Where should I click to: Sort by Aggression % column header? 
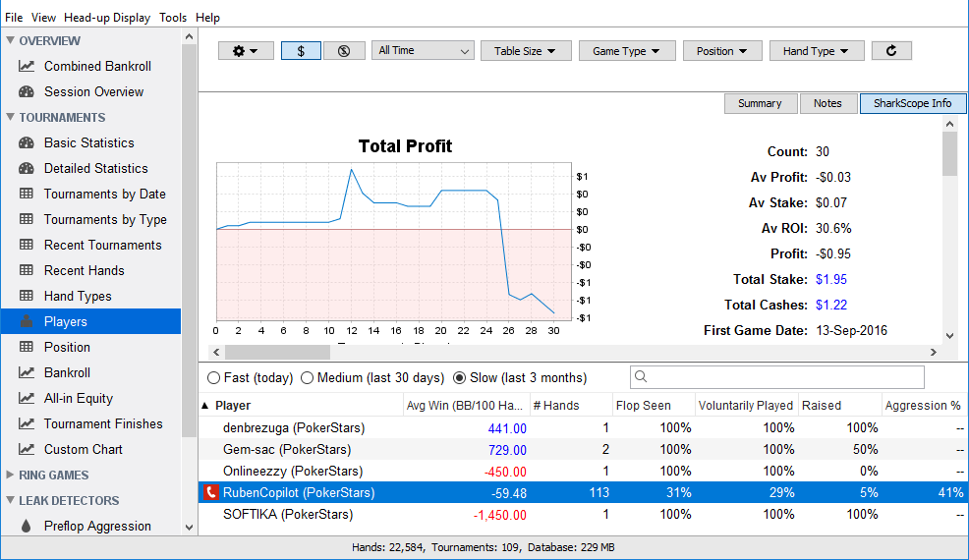(x=924, y=406)
